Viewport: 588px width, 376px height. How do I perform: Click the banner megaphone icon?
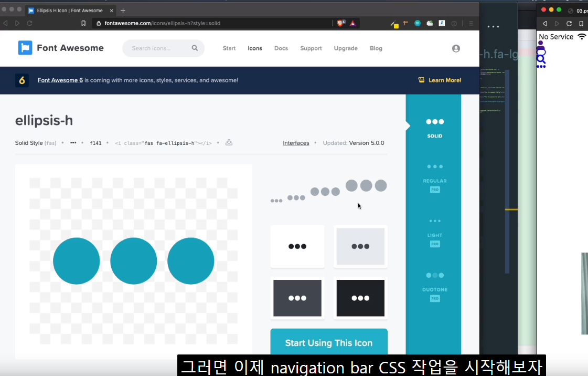pyautogui.click(x=421, y=80)
